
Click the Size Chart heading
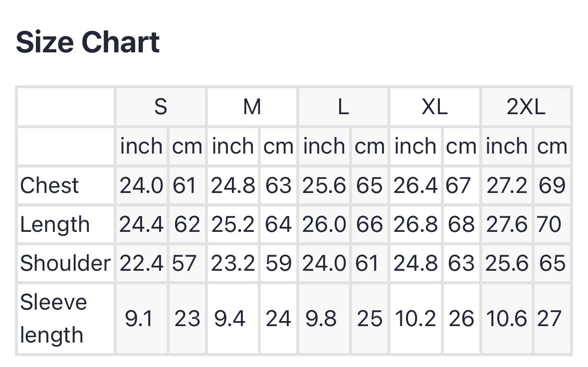88,42
